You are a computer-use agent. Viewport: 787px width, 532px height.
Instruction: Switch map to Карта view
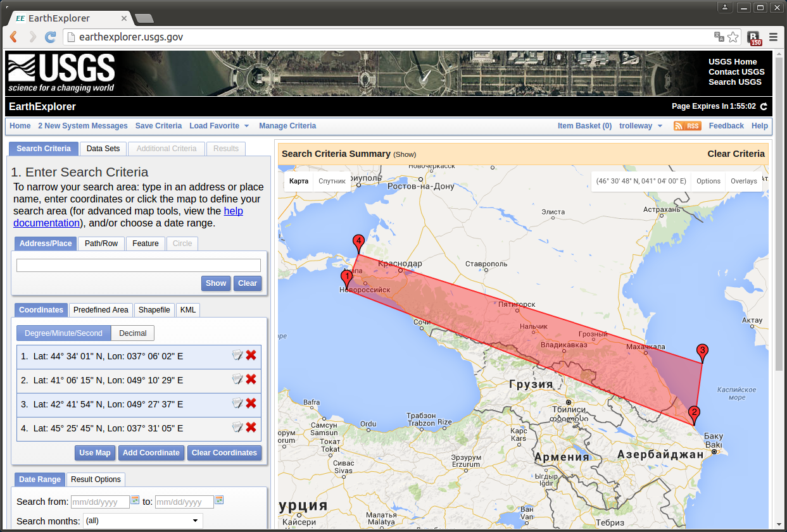pyautogui.click(x=299, y=181)
